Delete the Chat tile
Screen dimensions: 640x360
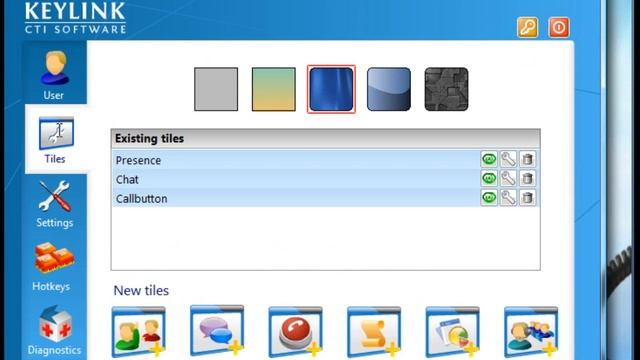[527, 178]
